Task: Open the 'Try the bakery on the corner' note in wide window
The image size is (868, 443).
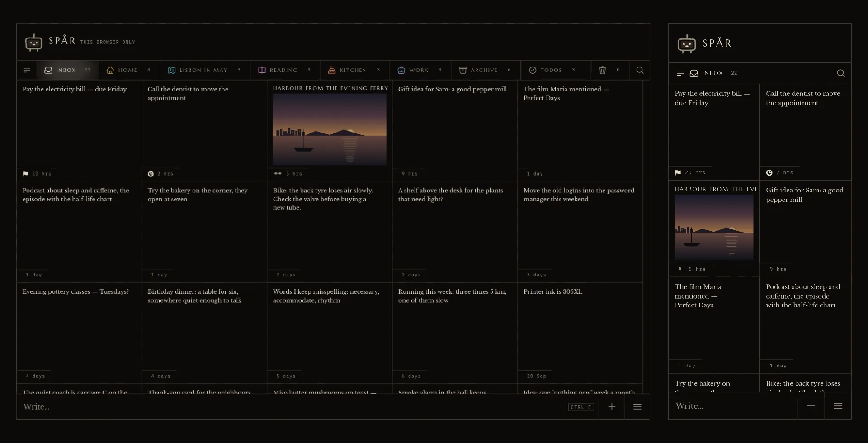Action: pos(204,232)
